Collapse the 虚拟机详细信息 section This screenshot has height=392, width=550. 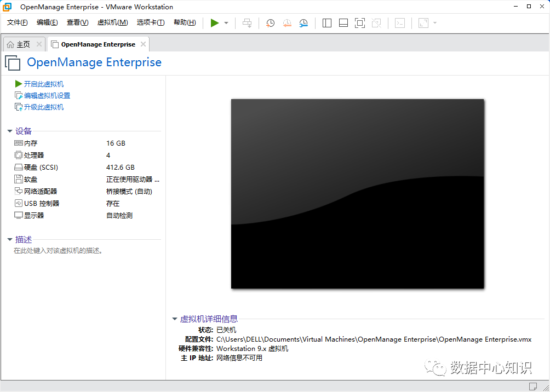(175, 319)
